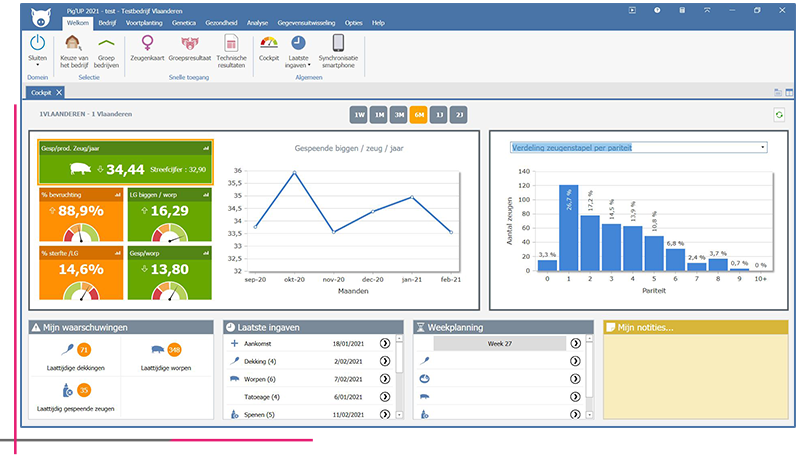Switch period to 3M
Image resolution: width=800 pixels, height=471 pixels.
398,115
